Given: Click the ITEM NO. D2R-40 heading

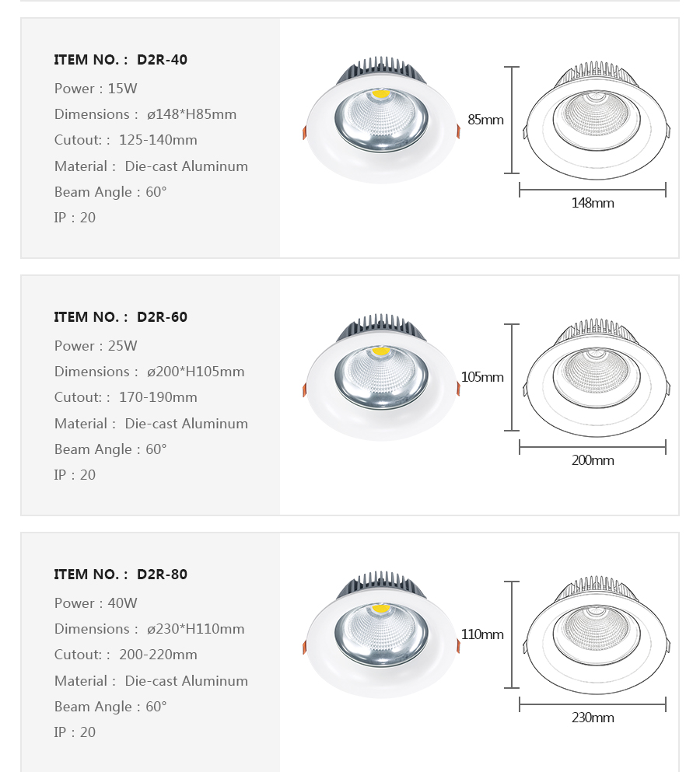Looking at the screenshot, I should (121, 60).
